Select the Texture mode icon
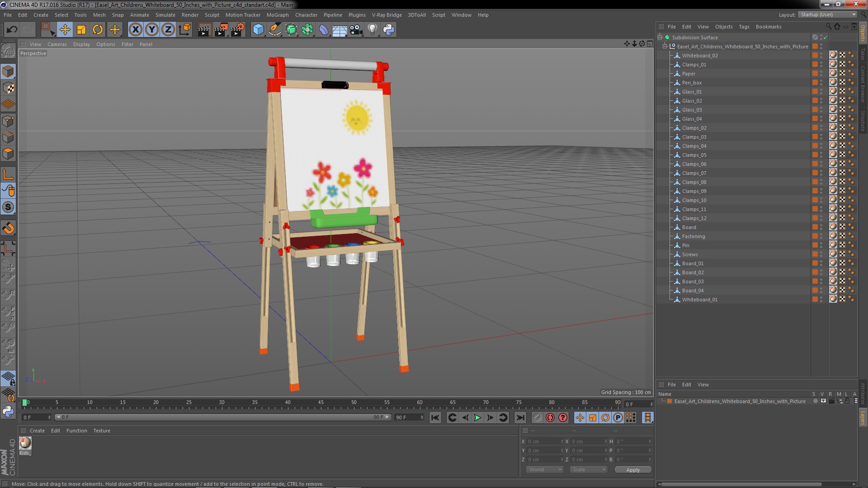 point(8,88)
